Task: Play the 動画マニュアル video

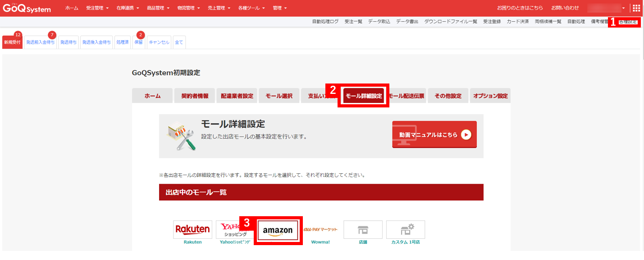Action: pos(467,135)
